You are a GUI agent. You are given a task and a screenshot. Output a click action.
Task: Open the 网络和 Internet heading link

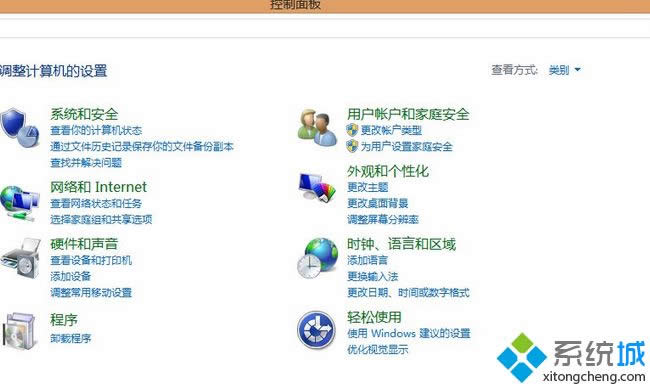pos(98,187)
